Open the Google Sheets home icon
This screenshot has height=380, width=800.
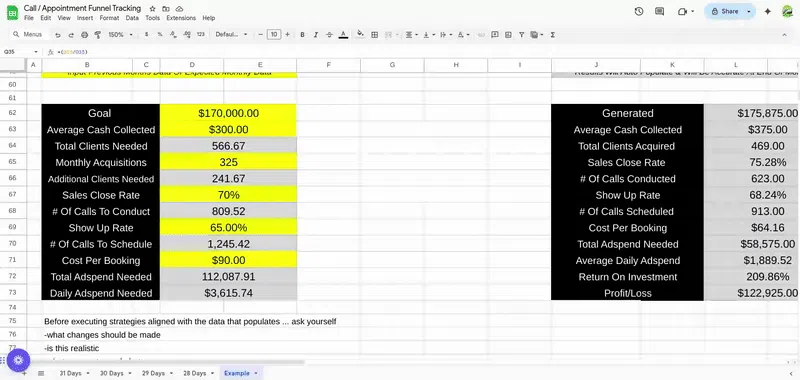pos(12,12)
